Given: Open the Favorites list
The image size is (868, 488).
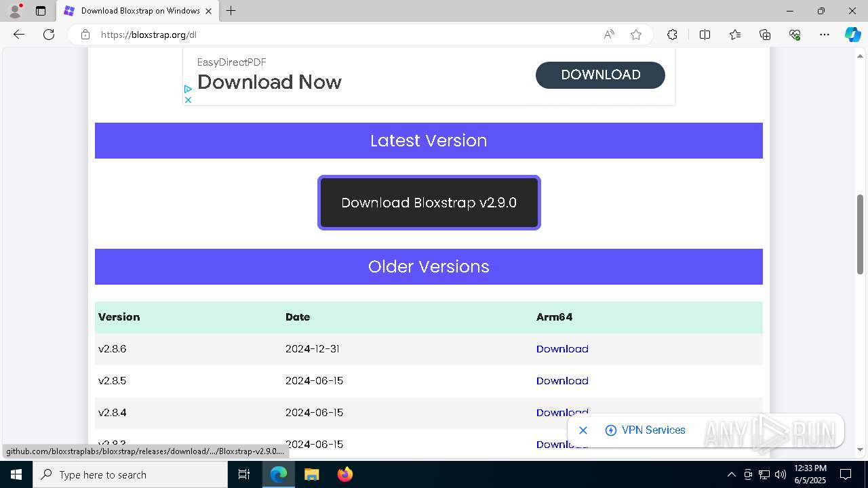Looking at the screenshot, I should tap(735, 35).
